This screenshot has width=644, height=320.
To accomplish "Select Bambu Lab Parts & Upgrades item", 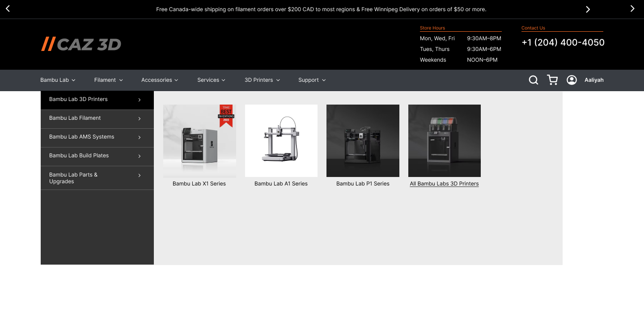I will pyautogui.click(x=97, y=178).
